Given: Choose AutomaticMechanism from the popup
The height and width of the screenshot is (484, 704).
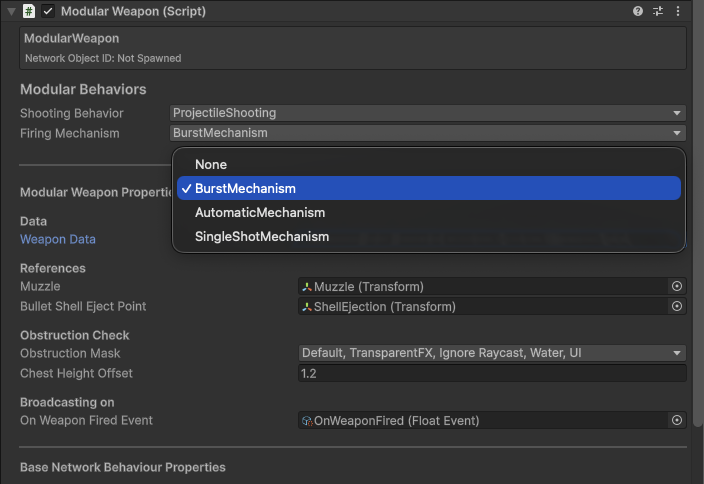Looking at the screenshot, I should click(x=260, y=213).
